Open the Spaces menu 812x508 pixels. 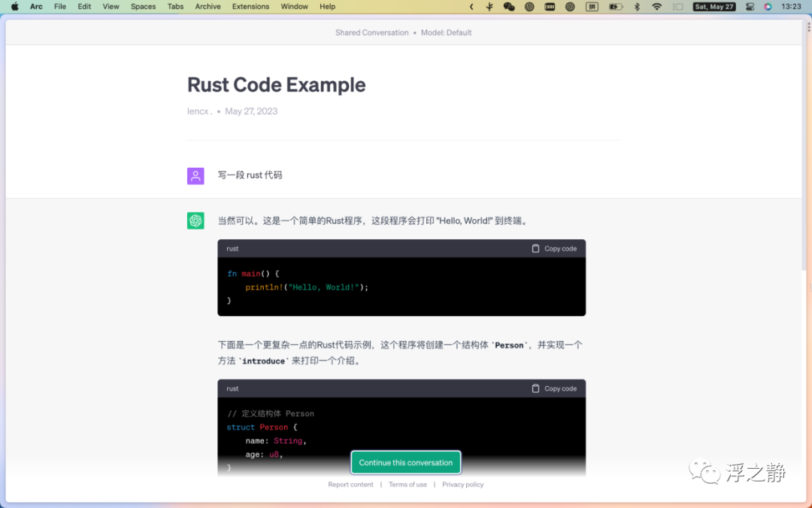[143, 7]
